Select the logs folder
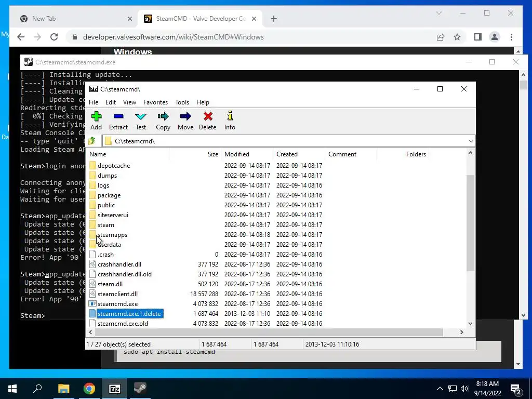 point(103,185)
